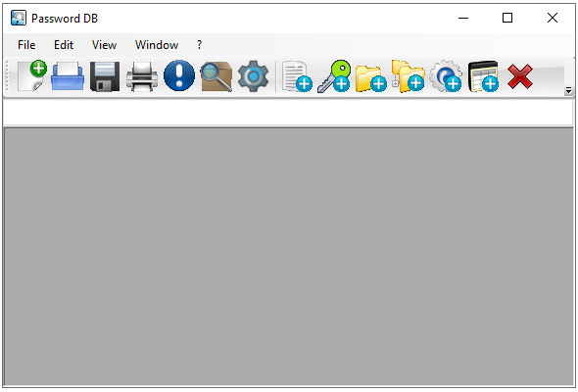Add a new table with the table-plus icon
Screen dimensions: 578x392
(x=483, y=76)
